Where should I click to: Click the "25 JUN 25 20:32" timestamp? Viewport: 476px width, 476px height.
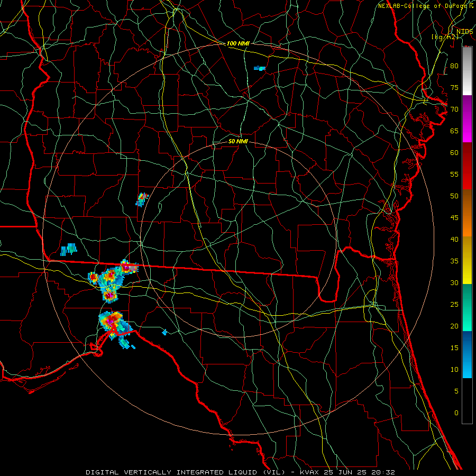[x=359, y=472]
